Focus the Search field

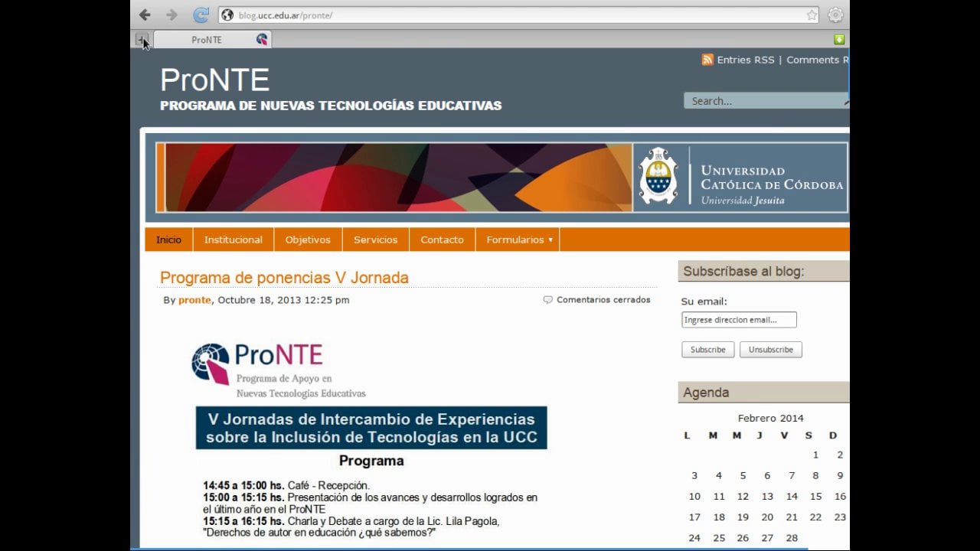pos(766,101)
